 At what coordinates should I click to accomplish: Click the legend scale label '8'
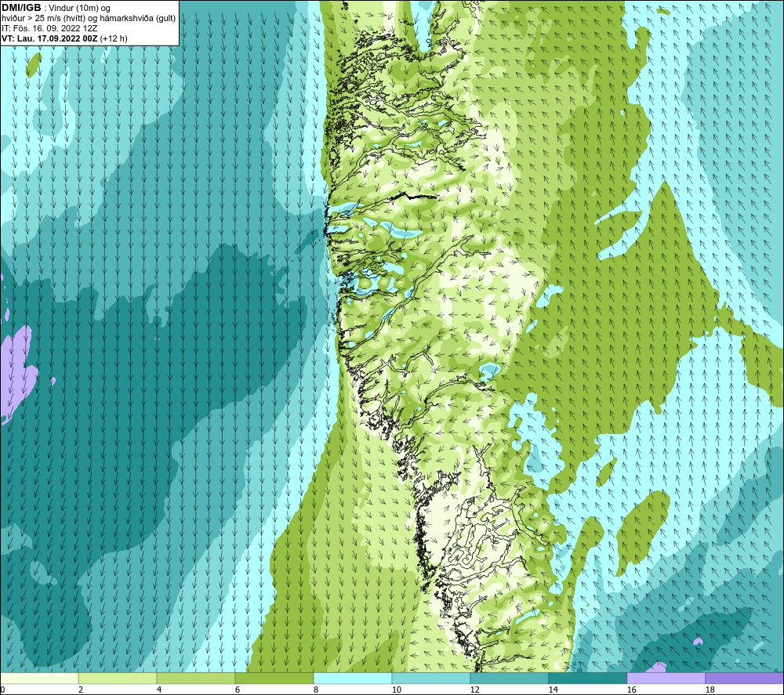click(x=316, y=690)
